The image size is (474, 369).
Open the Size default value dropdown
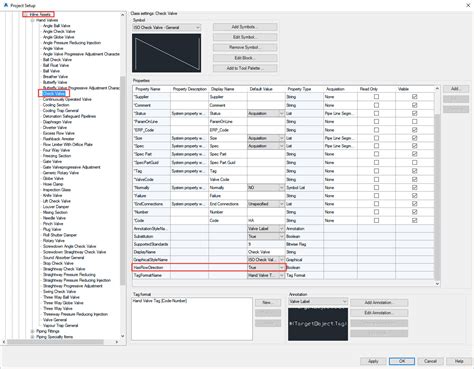[266, 138]
